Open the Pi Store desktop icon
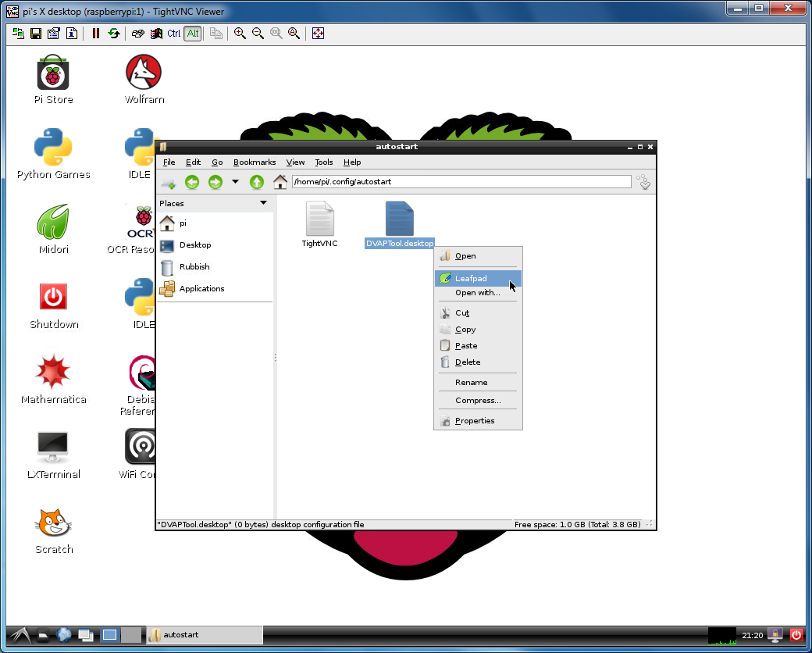Viewport: 812px width, 653px height. (53, 80)
